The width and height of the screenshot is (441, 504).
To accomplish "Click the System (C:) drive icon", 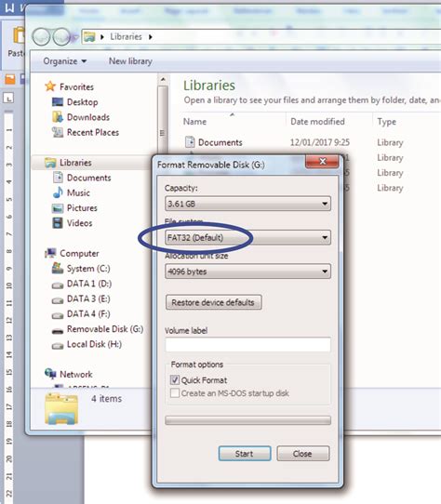I will click(x=58, y=268).
